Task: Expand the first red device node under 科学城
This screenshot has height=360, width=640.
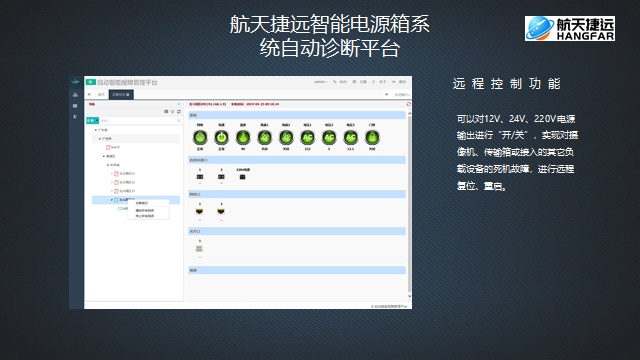Action: [112, 173]
